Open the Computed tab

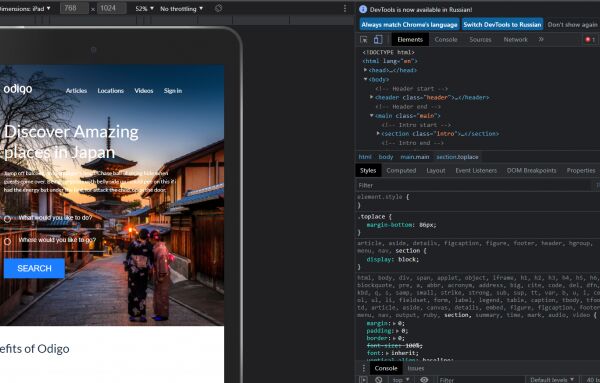[x=401, y=170]
